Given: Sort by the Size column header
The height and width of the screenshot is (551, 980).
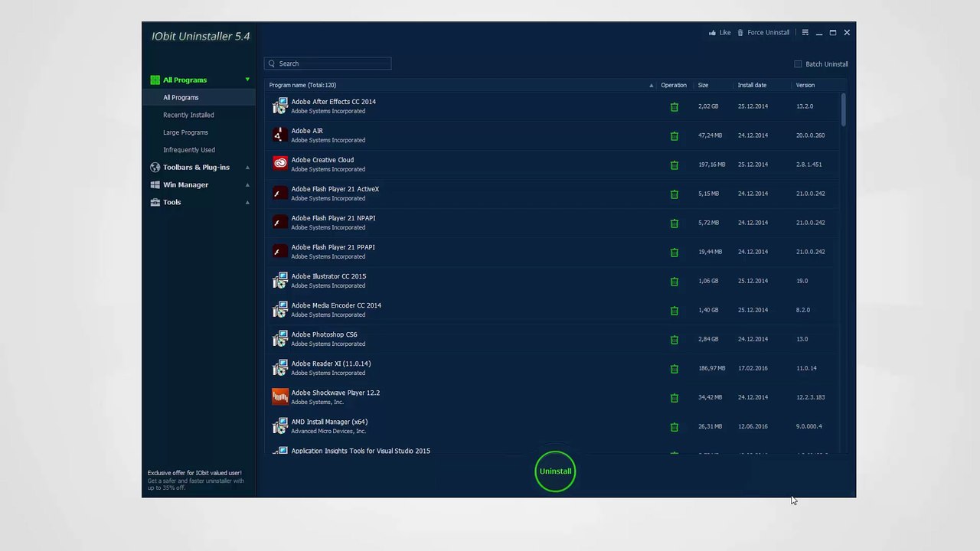Looking at the screenshot, I should tap(703, 85).
